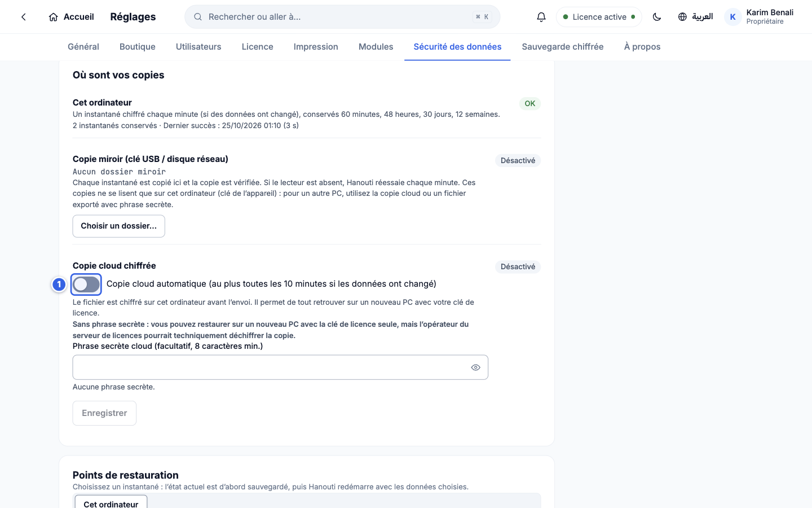Switch to the 'À propos' tab
This screenshot has height=508, width=812.
642,47
